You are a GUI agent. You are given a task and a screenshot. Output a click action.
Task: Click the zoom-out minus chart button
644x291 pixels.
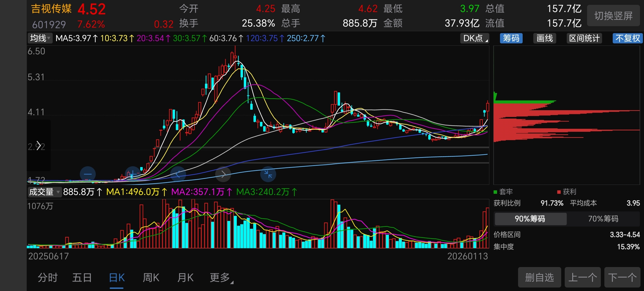point(88,174)
